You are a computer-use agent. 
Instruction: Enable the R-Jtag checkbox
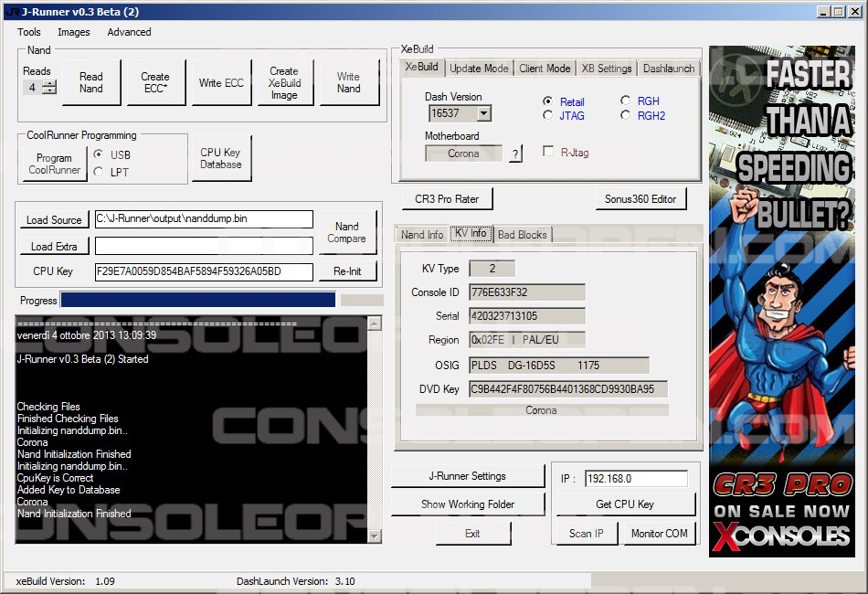click(548, 153)
